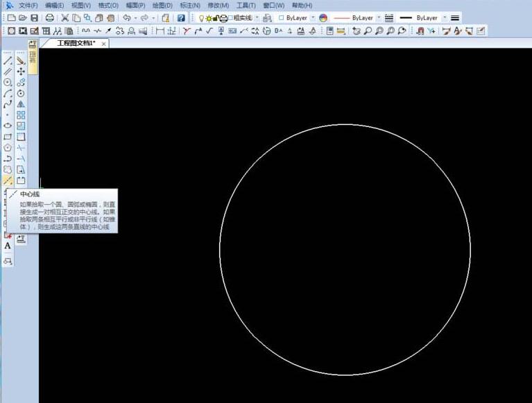Click the dimension H-shaped icon
Screen dimensions: 532x403
click(x=160, y=31)
